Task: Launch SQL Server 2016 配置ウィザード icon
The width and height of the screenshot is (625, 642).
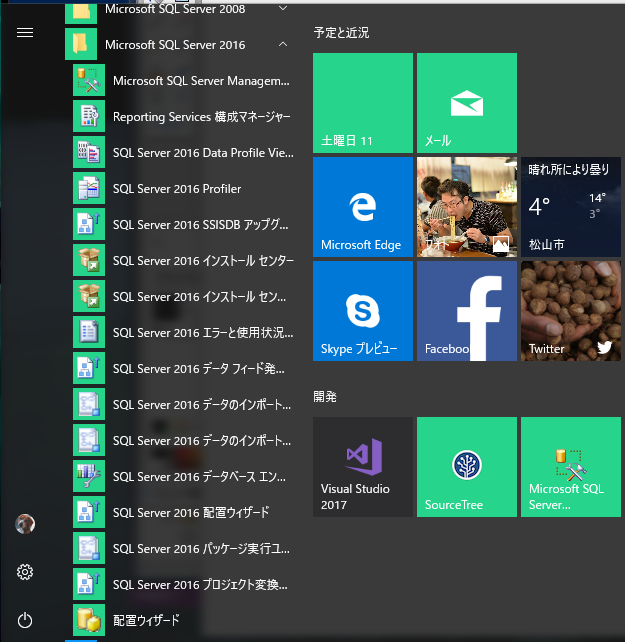Action: coord(89,513)
